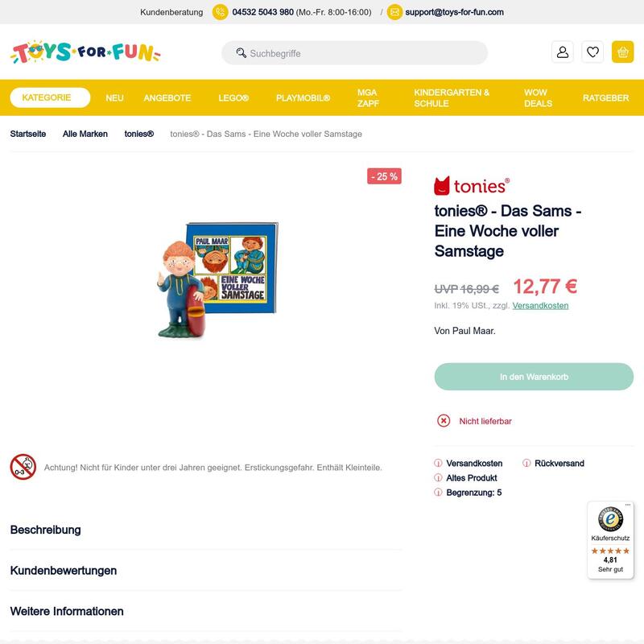The image size is (644, 644).
Task: Click the Rückversand info item
Action: (x=553, y=464)
